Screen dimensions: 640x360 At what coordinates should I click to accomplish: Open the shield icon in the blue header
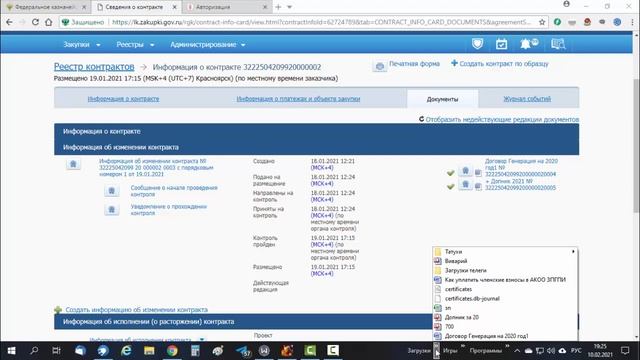[477, 44]
